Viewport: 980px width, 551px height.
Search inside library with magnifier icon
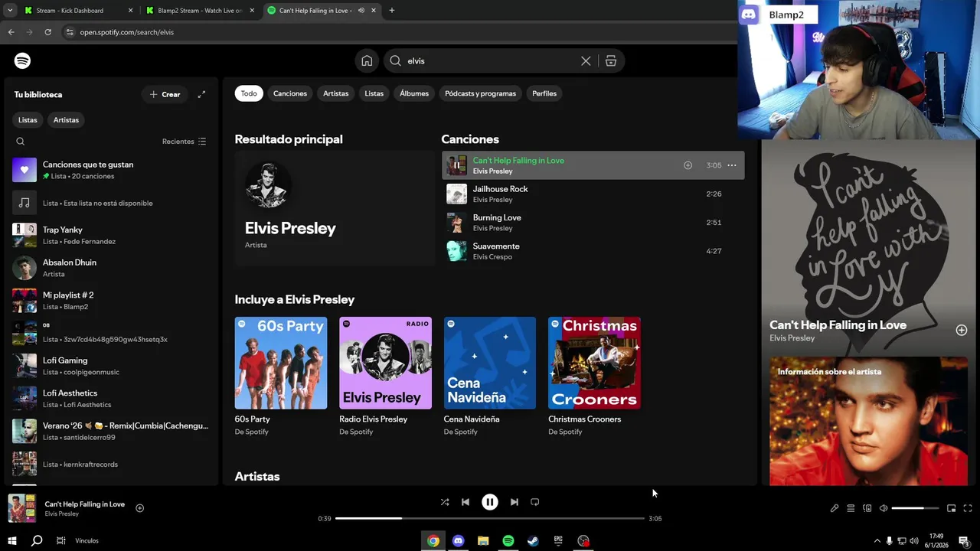(x=21, y=142)
